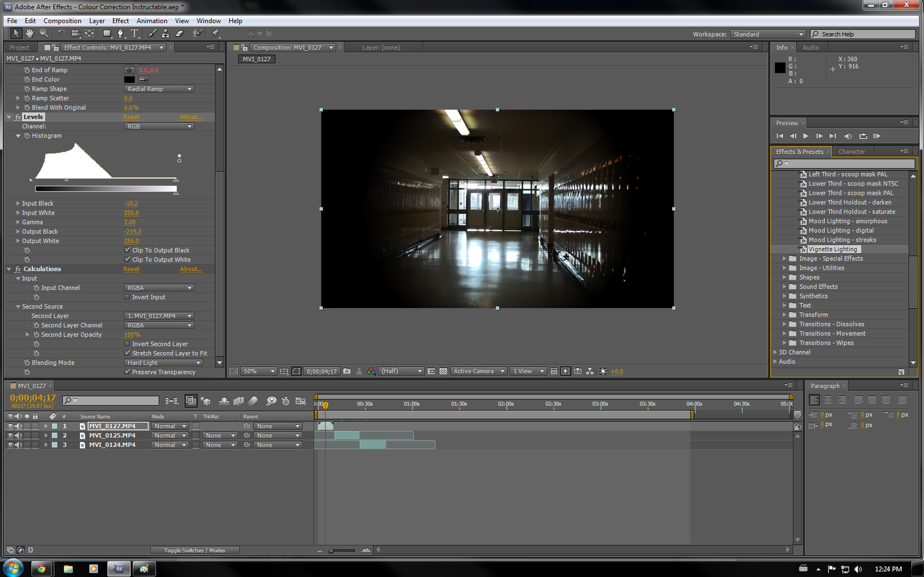Image resolution: width=924 pixels, height=577 pixels.
Task: Select the Clone Stamp tool
Action: tap(166, 34)
